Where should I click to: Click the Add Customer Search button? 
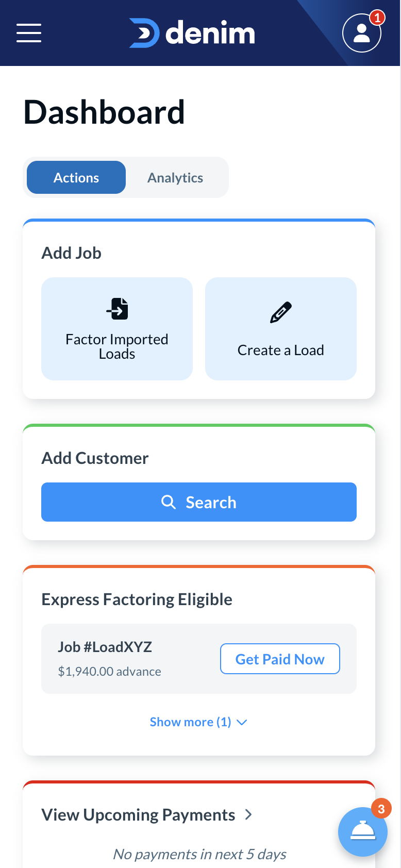coord(199,502)
